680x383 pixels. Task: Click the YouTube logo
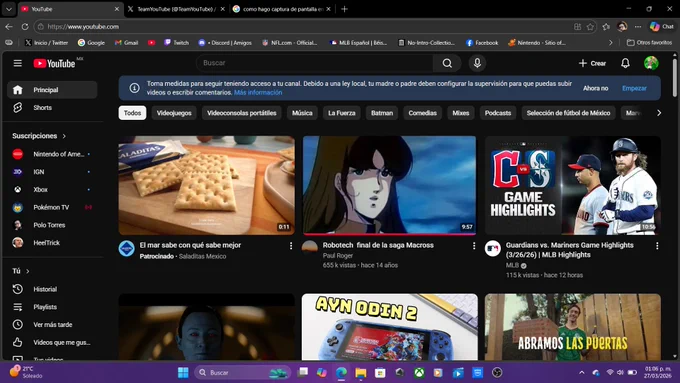55,63
